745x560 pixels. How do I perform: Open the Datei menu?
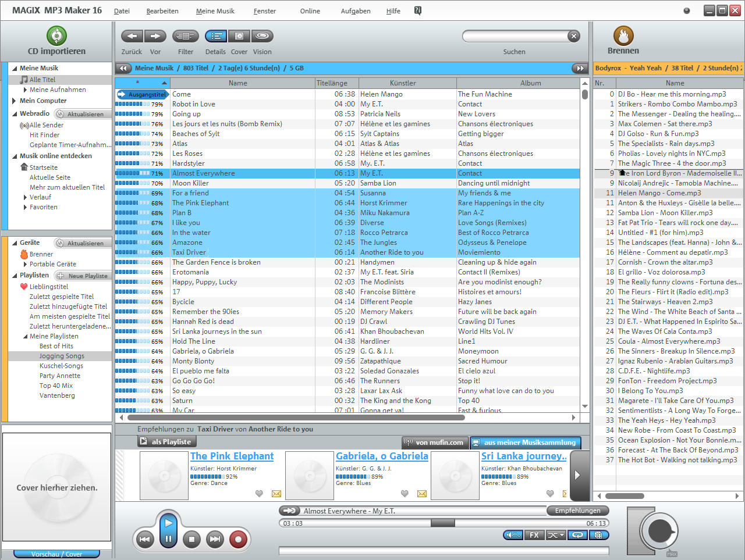pyautogui.click(x=122, y=11)
